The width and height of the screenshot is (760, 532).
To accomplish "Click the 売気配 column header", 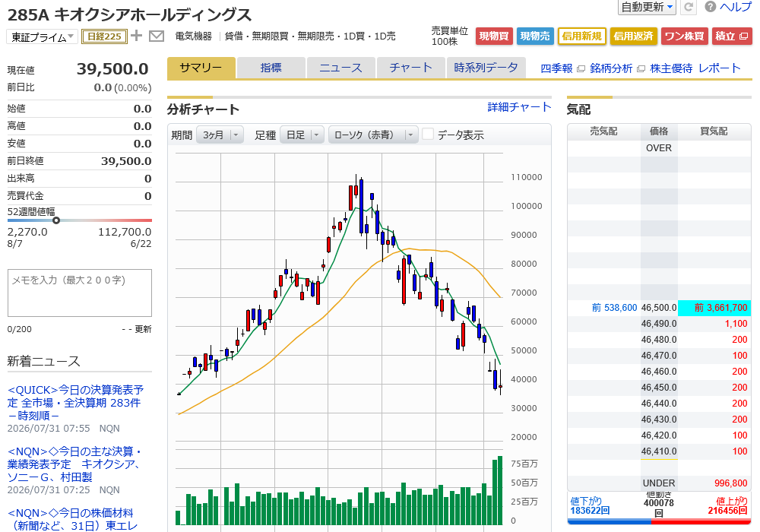I will (x=603, y=131).
